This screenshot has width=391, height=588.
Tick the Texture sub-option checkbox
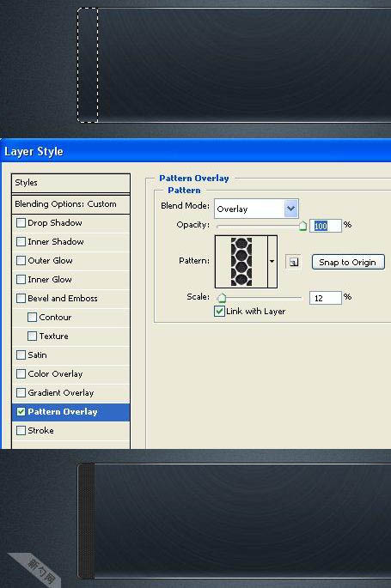(x=33, y=336)
